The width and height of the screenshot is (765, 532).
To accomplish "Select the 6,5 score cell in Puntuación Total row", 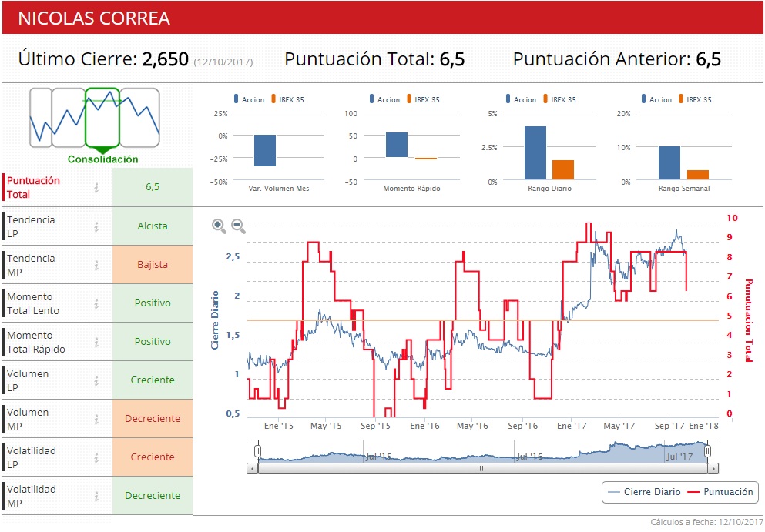I will point(153,187).
